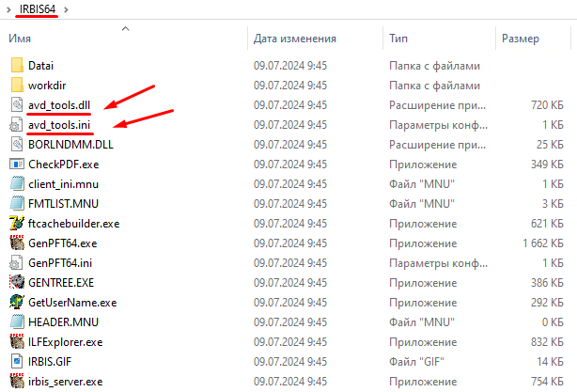Click the workdir folder icon
This screenshot has width=577, height=392.
tap(17, 86)
